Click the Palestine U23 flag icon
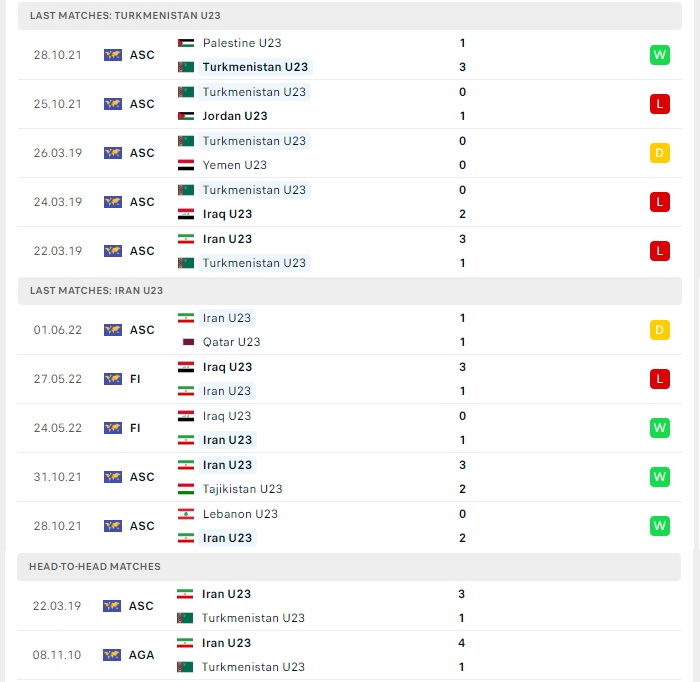 point(186,43)
